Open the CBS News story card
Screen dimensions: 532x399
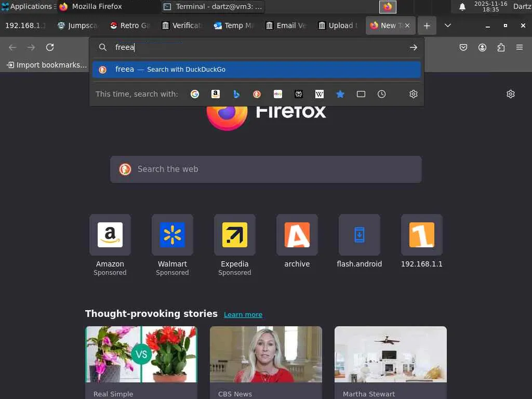click(x=266, y=362)
